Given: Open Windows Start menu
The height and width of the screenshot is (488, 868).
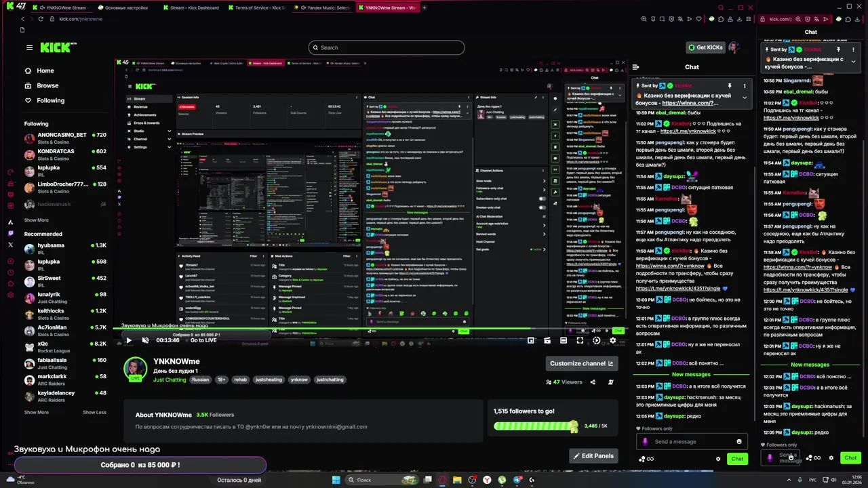Looking at the screenshot, I should coord(336,480).
